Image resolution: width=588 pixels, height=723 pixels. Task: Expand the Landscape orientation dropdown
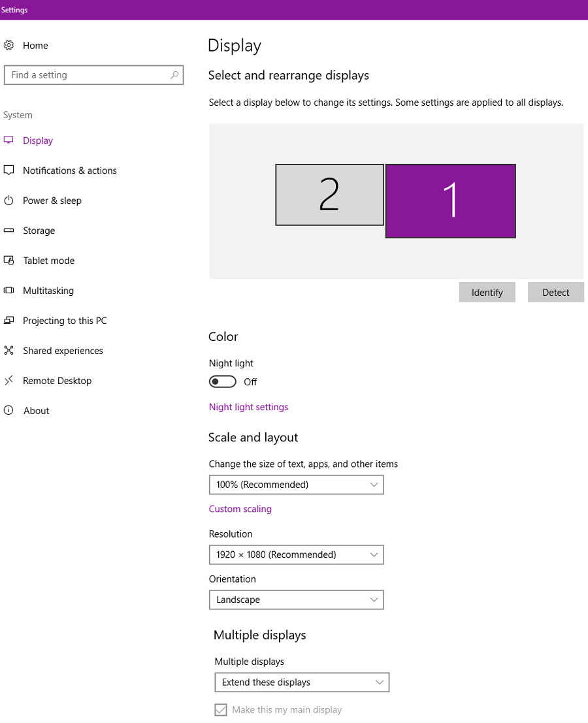pos(296,600)
